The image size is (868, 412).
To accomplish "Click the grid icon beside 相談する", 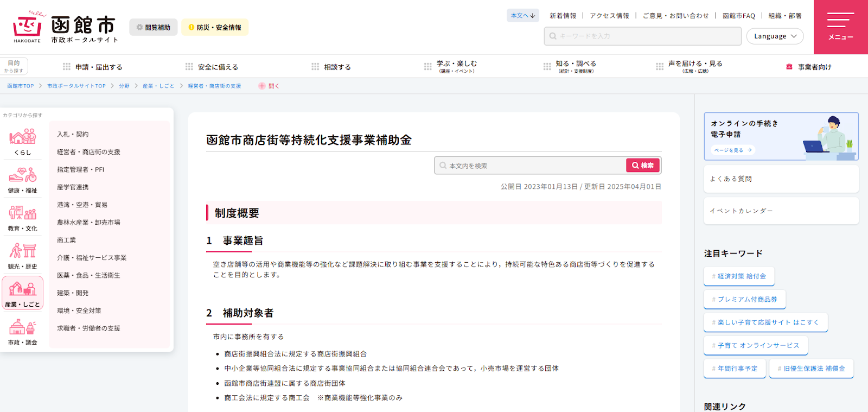I will tap(315, 67).
